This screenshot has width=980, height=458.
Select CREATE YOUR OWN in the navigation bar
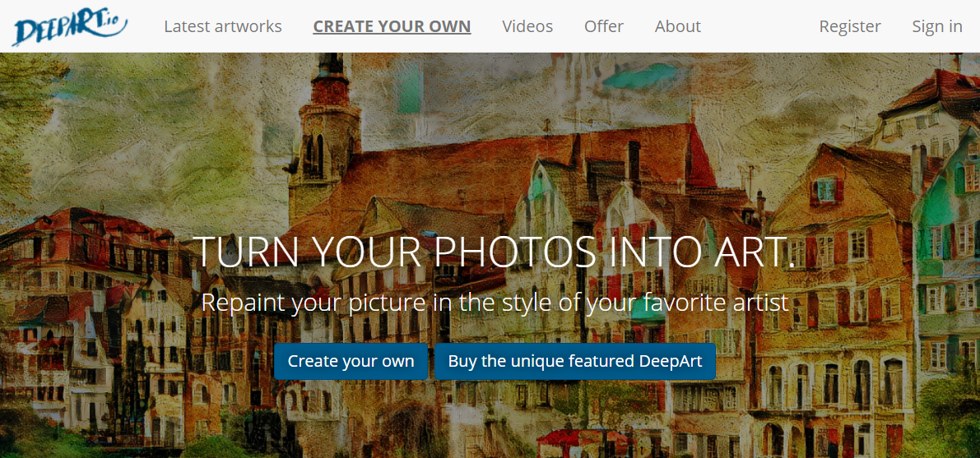[x=392, y=26]
